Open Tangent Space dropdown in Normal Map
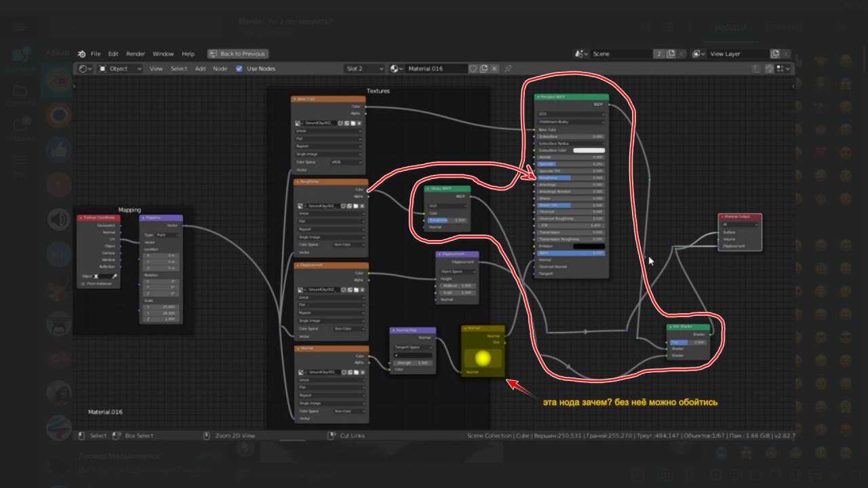Viewport: 868px width, 488px height. tap(412, 347)
